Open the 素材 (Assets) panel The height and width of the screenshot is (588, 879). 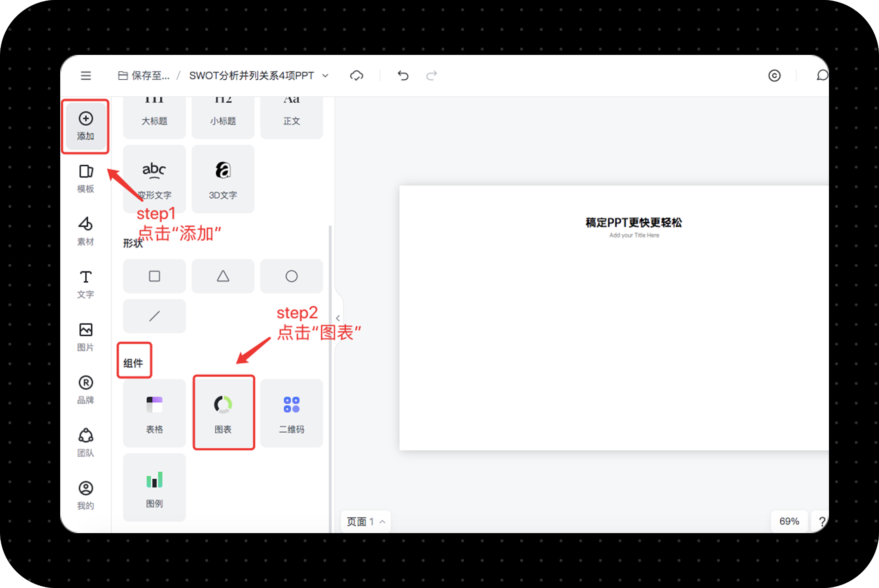point(86,230)
